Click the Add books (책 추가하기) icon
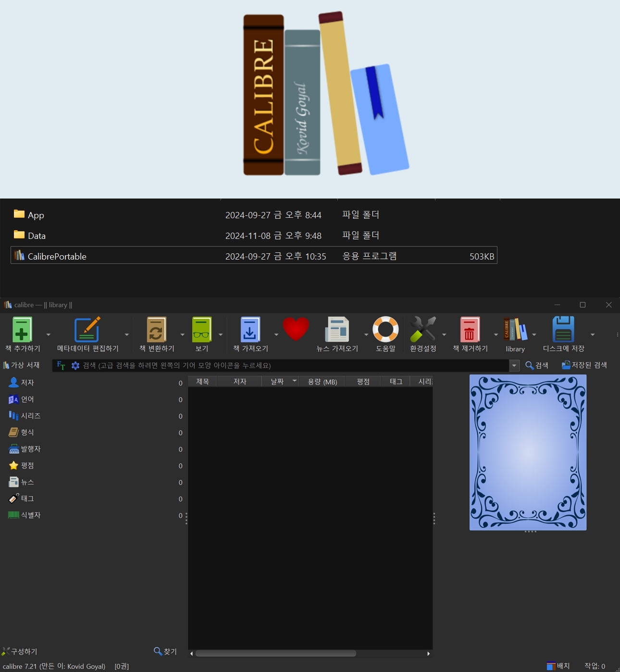 click(x=22, y=330)
